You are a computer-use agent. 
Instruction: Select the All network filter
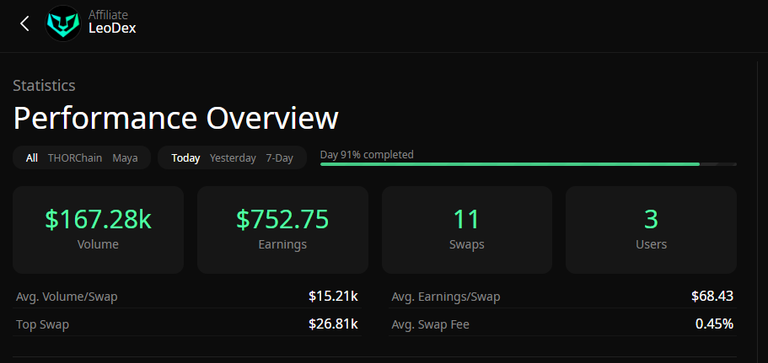pyautogui.click(x=32, y=158)
